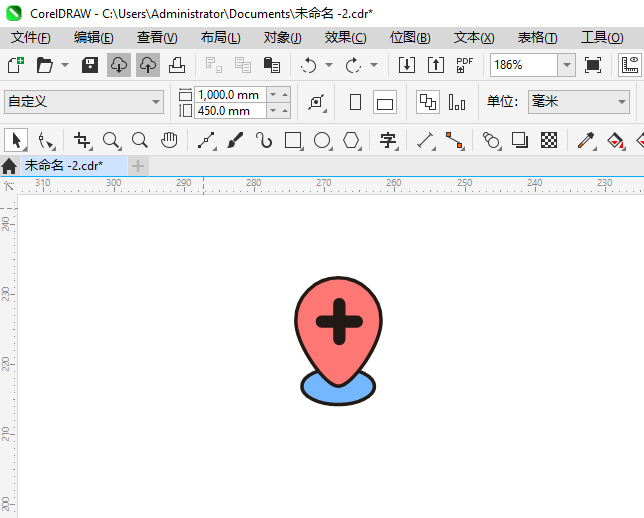This screenshot has height=518, width=644.
Task: Open the redo history dropdown arrow
Action: (x=374, y=65)
